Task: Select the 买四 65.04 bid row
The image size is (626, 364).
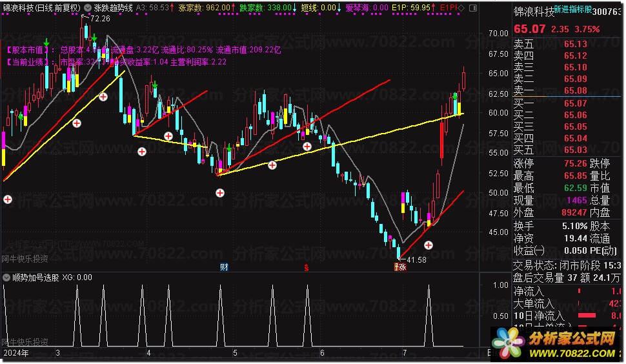Action: [550, 138]
